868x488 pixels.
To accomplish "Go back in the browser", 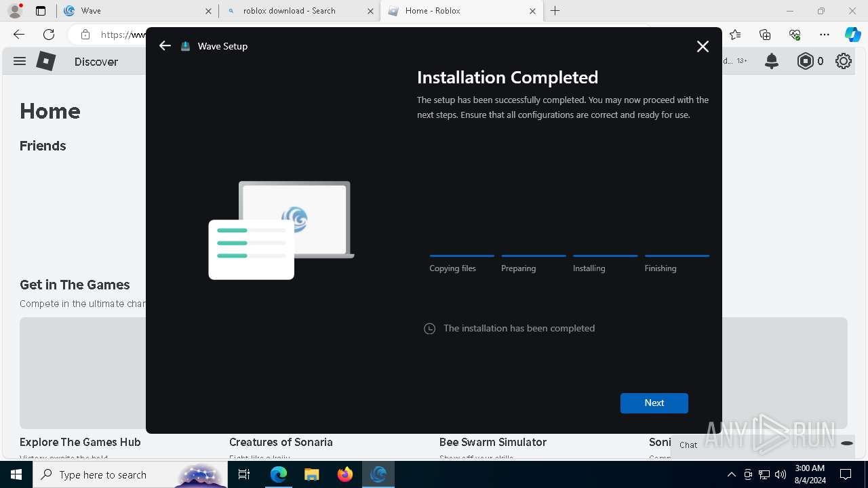I will click(x=19, y=35).
